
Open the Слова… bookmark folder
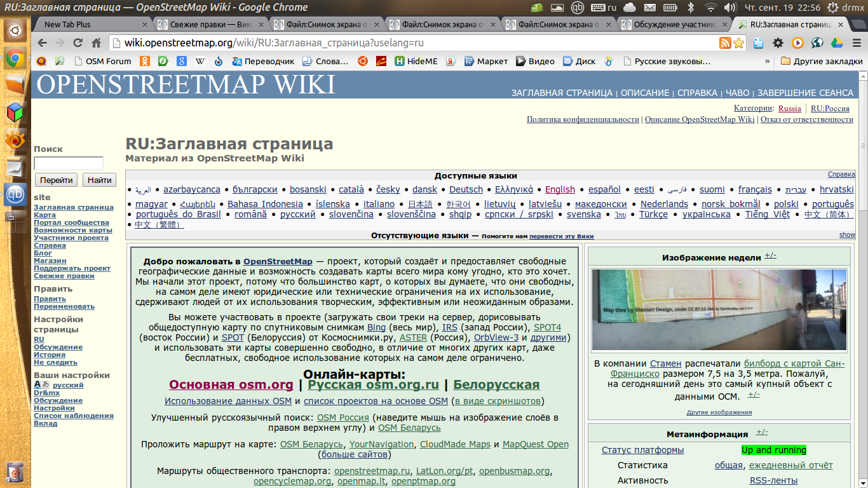tap(325, 62)
